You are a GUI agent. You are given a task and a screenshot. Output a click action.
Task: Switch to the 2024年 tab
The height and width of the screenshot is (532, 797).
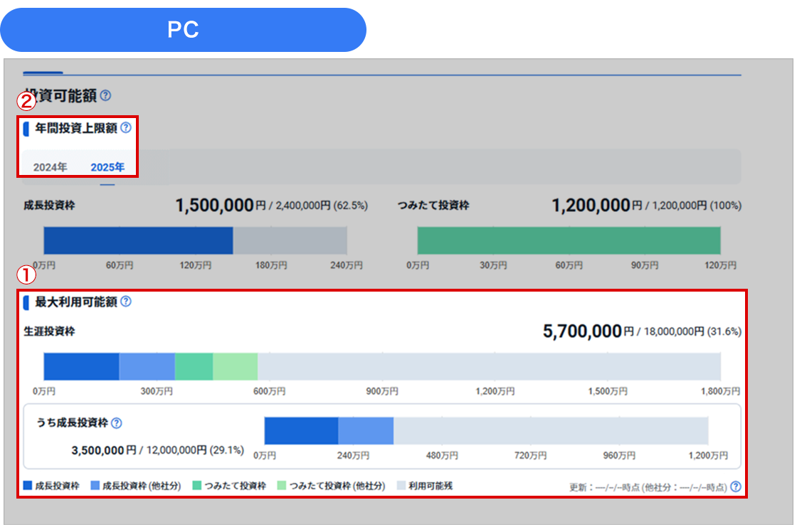(51, 168)
